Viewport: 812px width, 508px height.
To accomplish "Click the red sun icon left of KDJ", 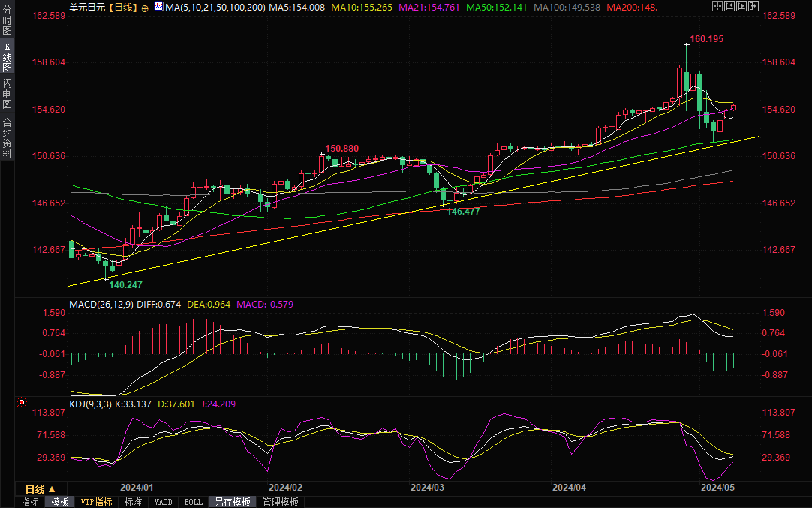I will 20,404.
